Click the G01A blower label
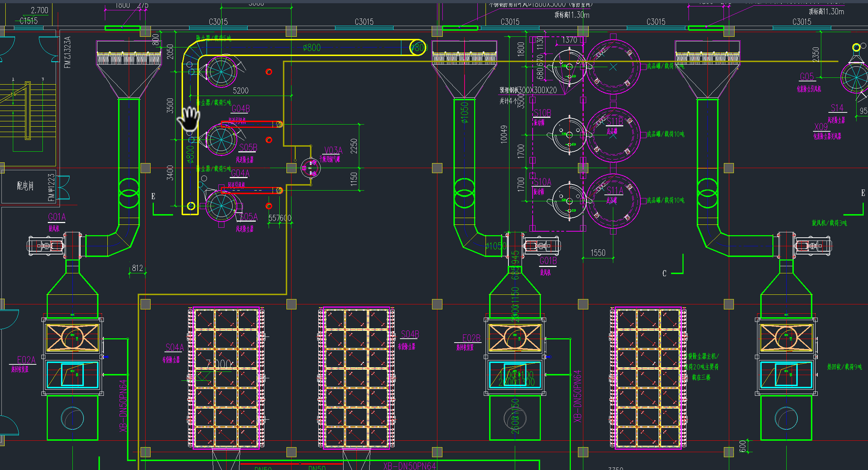The image size is (868, 470). pos(57,217)
